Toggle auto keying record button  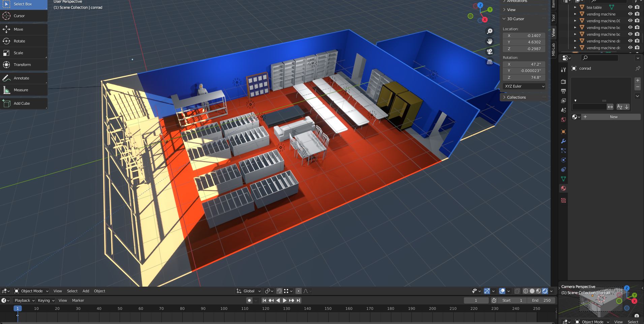pyautogui.click(x=249, y=300)
